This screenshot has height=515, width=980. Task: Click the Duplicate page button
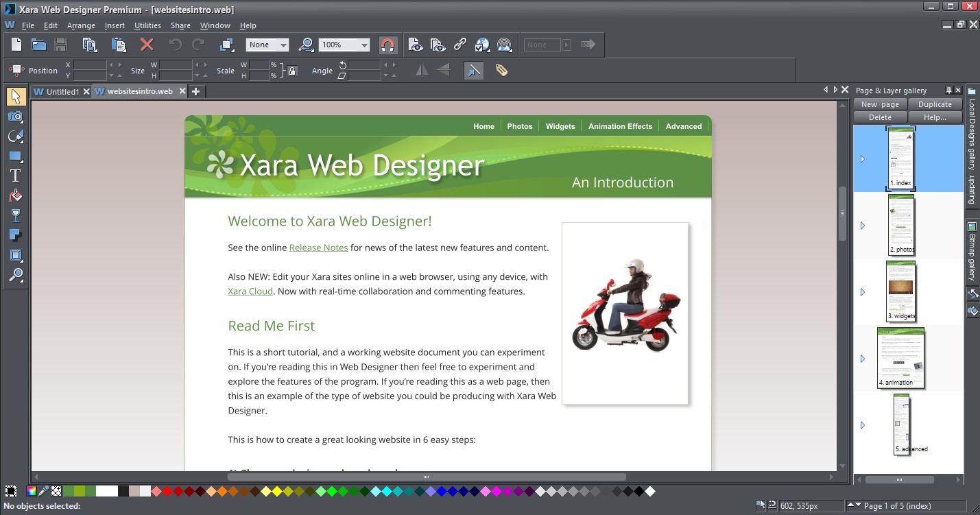(x=935, y=104)
